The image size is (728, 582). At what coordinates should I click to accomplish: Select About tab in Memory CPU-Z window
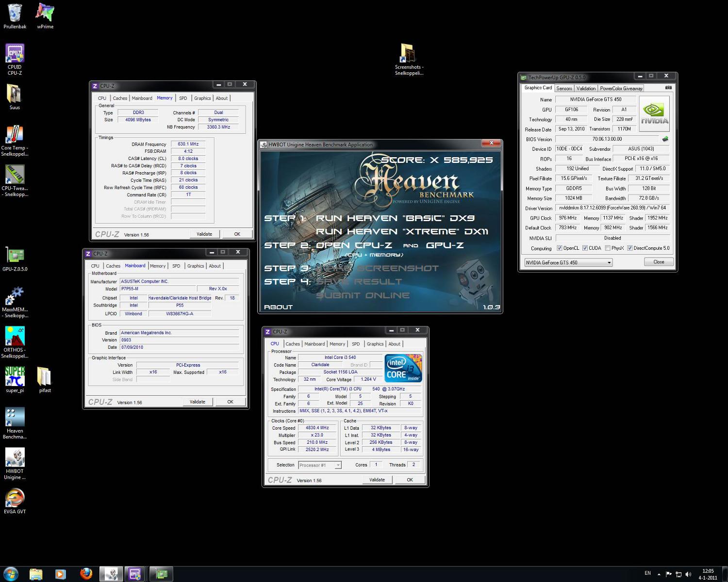pyautogui.click(x=222, y=98)
